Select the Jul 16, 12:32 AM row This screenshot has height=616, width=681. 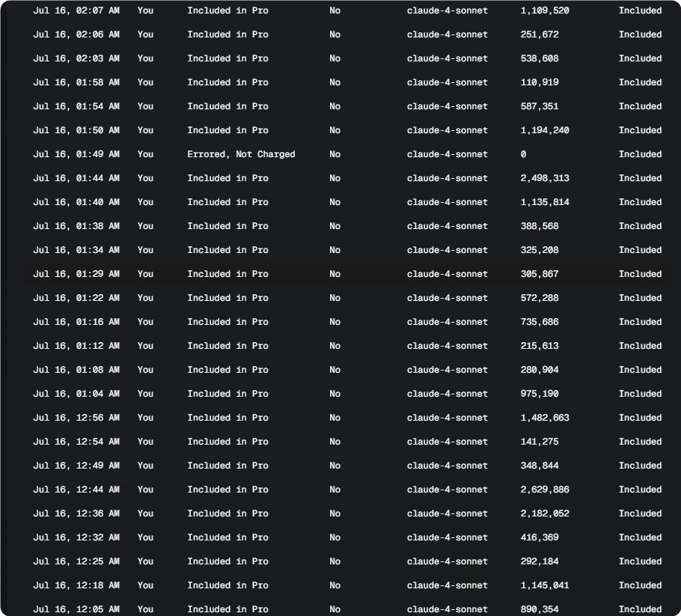click(x=347, y=537)
